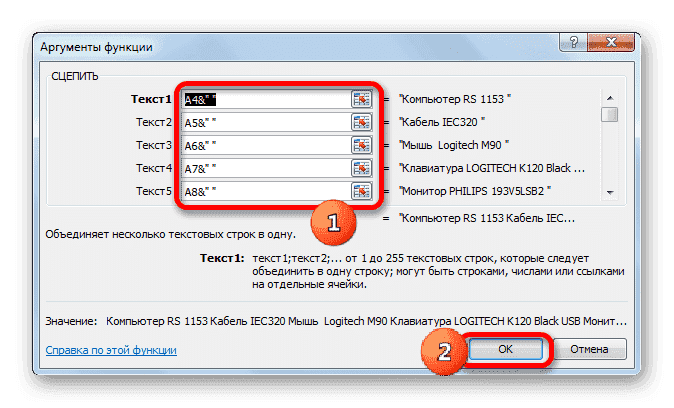The height and width of the screenshot is (408, 674).
Task: Click the Отмена button
Action: click(589, 349)
